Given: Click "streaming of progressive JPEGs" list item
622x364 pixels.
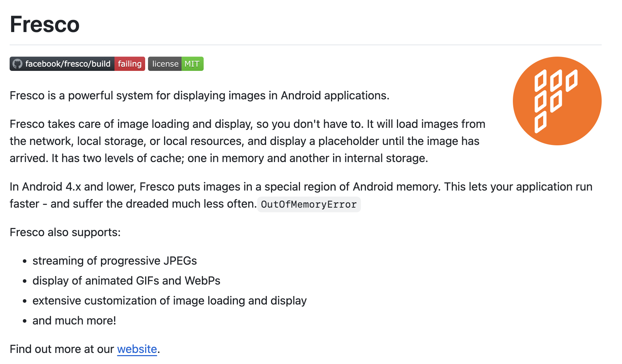Looking at the screenshot, I should 114,261.
